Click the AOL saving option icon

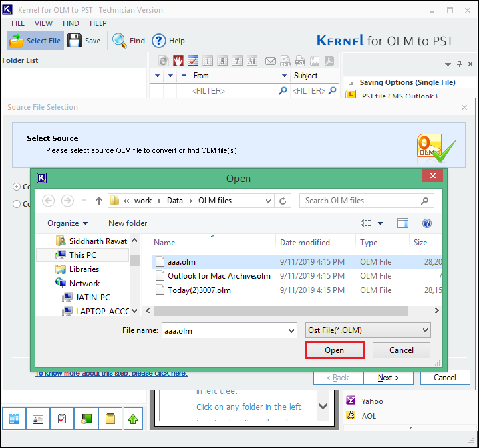[351, 415]
